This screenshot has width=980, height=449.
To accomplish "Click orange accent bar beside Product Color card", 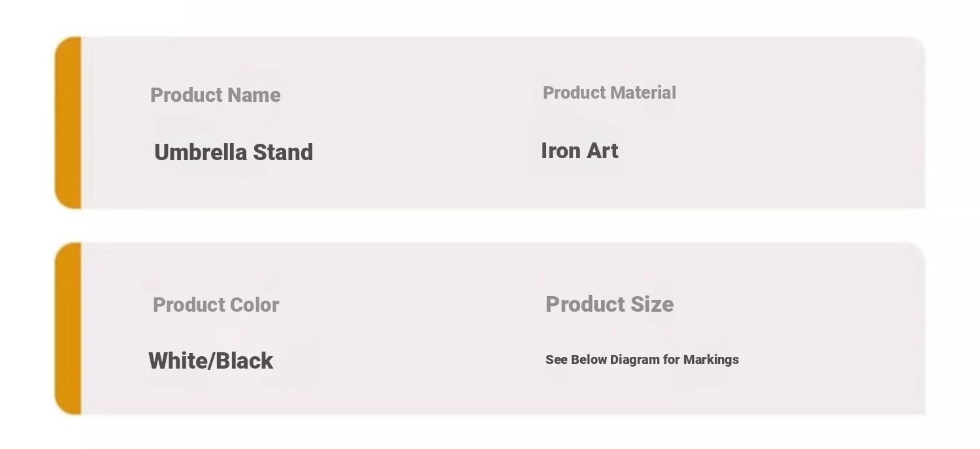I will pyautogui.click(x=68, y=328).
